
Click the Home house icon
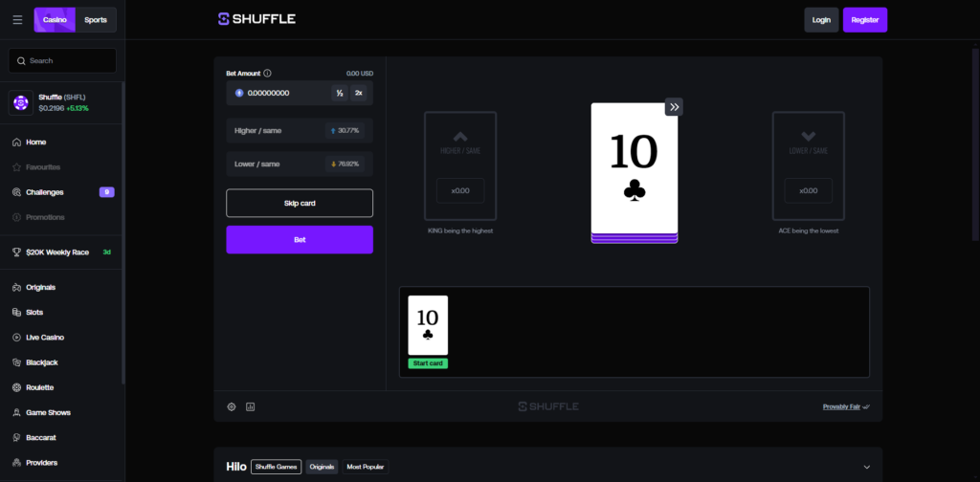pos(17,142)
